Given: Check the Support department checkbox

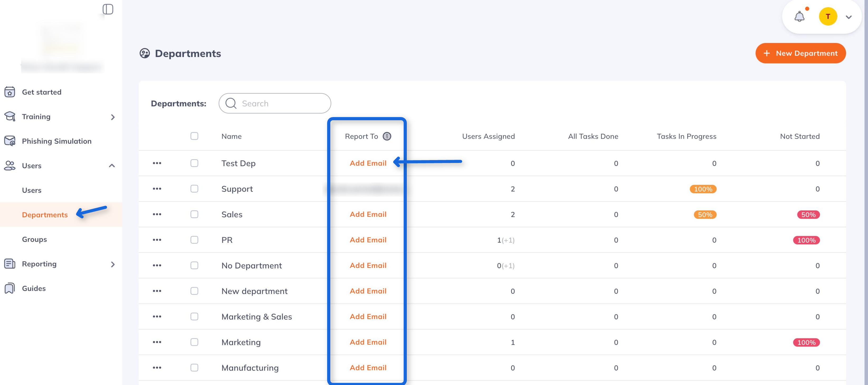Looking at the screenshot, I should [194, 189].
